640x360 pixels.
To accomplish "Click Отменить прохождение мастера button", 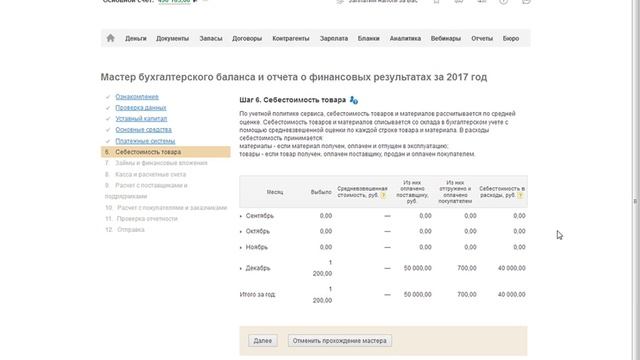I will (340, 341).
